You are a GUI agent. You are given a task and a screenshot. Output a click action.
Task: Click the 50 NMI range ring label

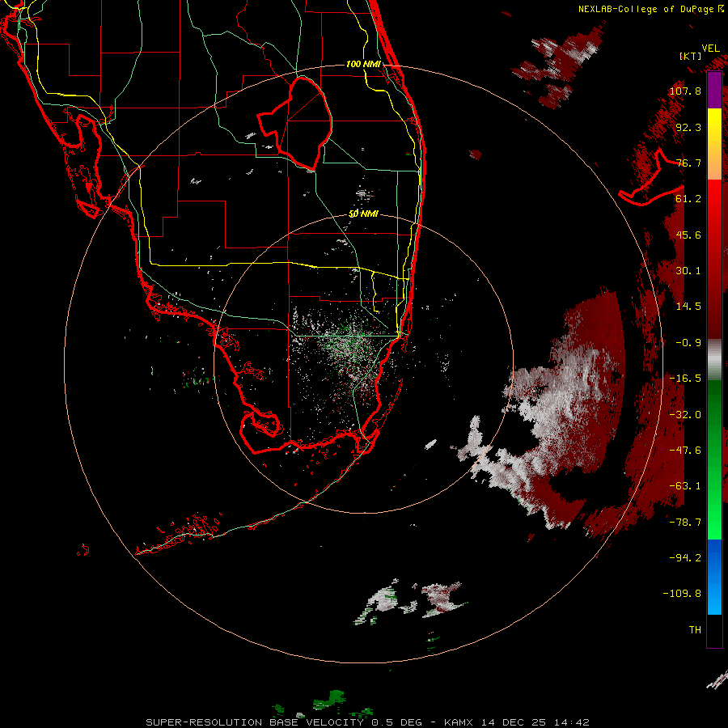pyautogui.click(x=363, y=214)
